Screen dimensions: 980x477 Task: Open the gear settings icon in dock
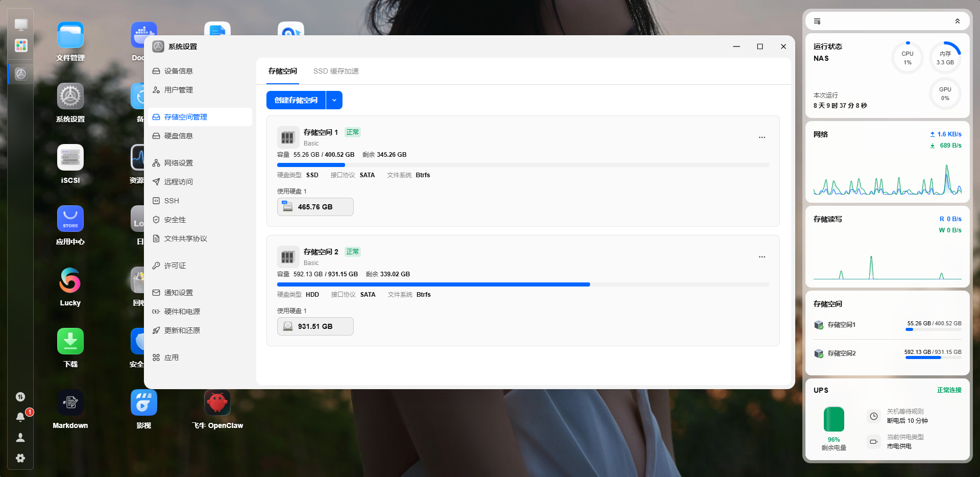pos(20,458)
